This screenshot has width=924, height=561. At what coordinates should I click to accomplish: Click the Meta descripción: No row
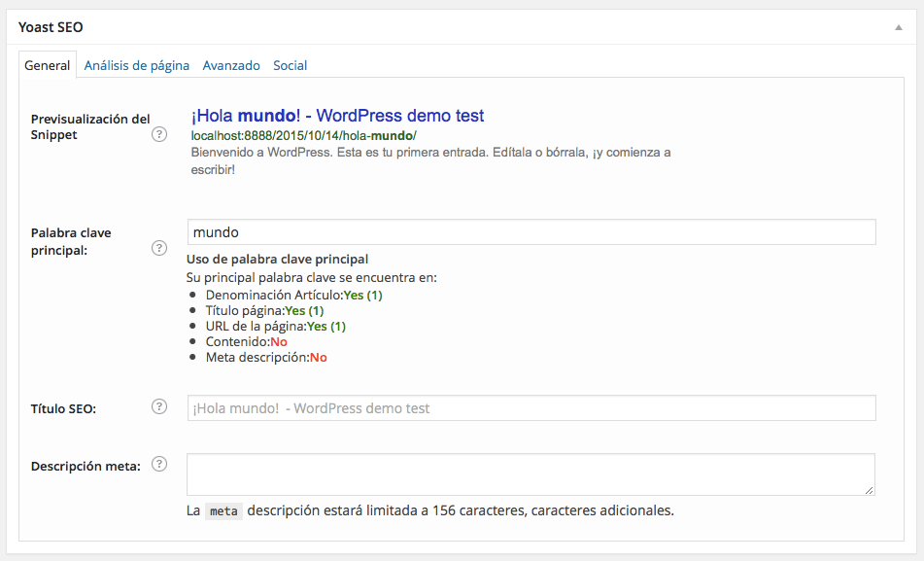point(266,358)
